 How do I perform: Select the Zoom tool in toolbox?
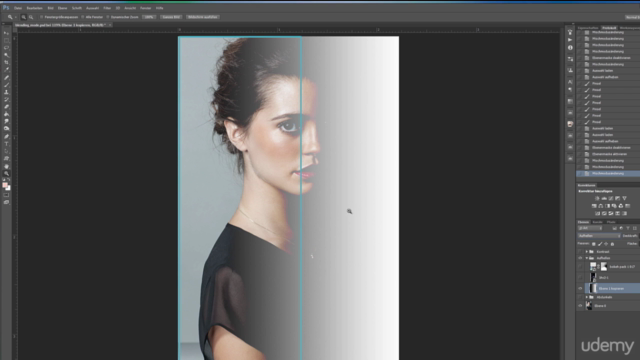[x=6, y=173]
